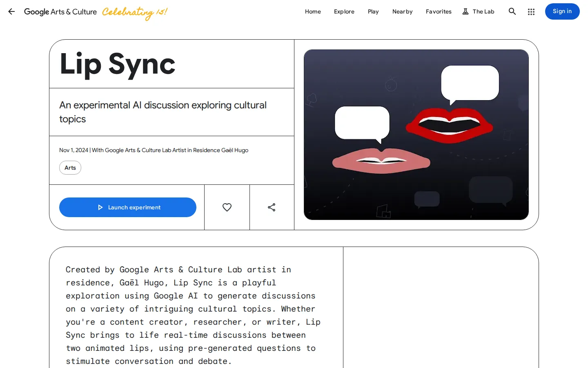The width and height of the screenshot is (588, 368).
Task: Open the Google apps grid icon
Action: click(x=531, y=11)
